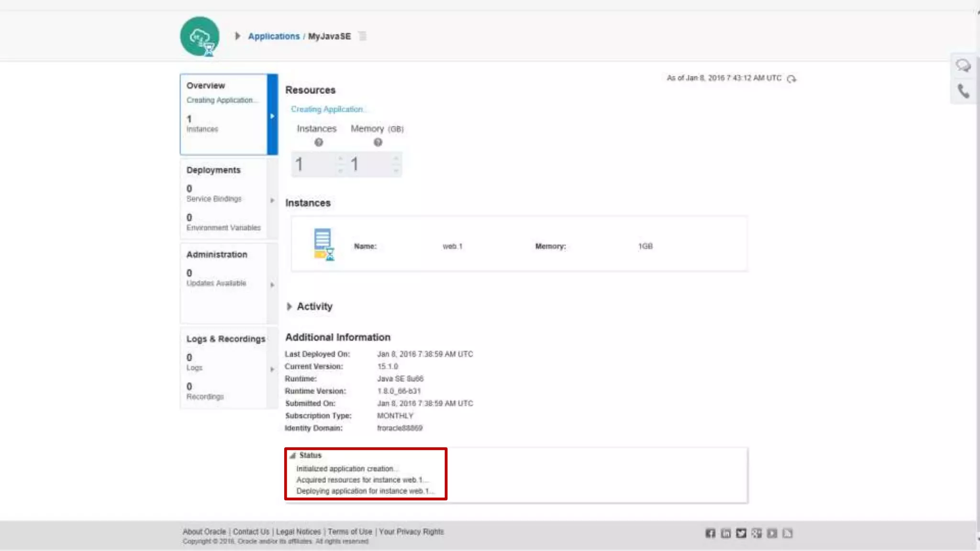The height and width of the screenshot is (551, 980).
Task: Click the Memory help question icon
Action: [x=378, y=143]
